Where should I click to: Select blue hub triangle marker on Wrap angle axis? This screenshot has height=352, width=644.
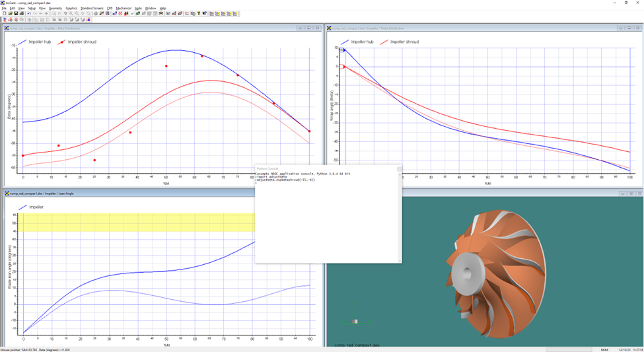[343, 49]
